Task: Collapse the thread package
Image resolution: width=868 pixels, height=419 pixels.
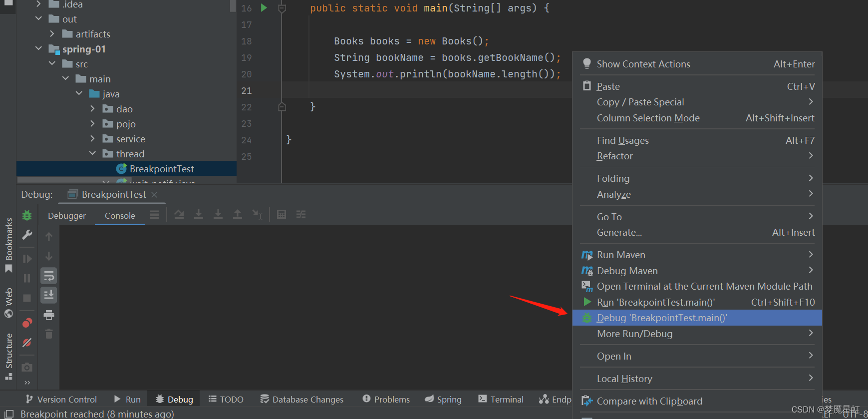Action: click(92, 154)
